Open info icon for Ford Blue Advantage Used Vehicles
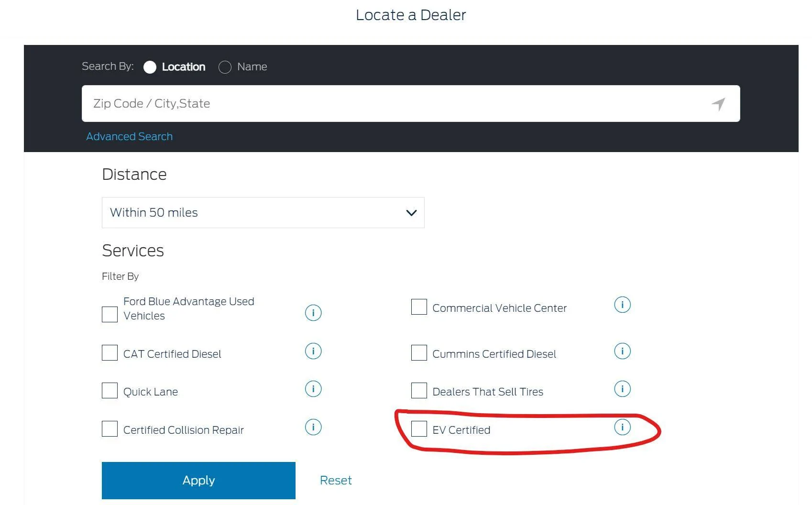The height and width of the screenshot is (505, 812). click(x=313, y=313)
